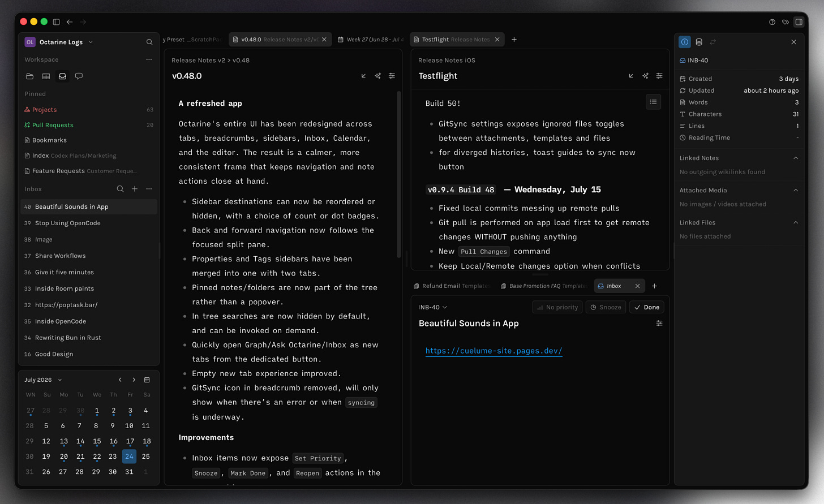Add a new inbox item with the plus
This screenshot has height=504, width=824.
[135, 189]
